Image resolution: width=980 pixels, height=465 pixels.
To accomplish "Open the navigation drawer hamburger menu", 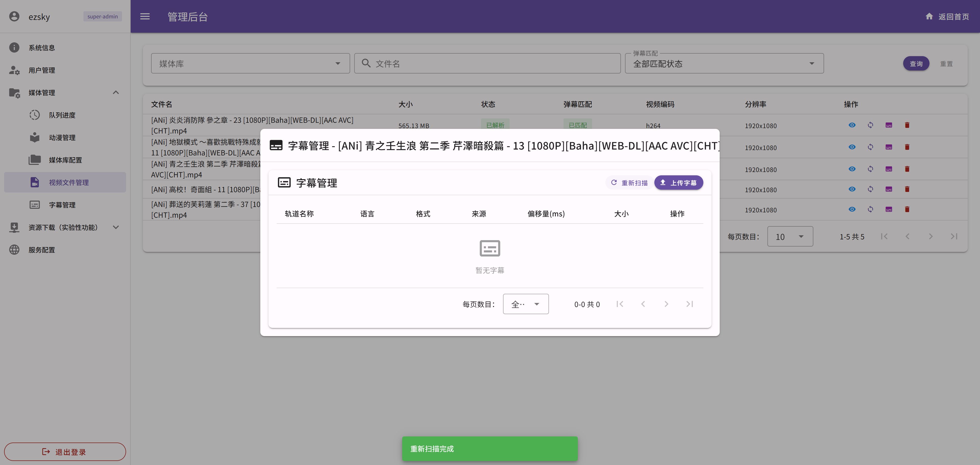I will click(145, 16).
